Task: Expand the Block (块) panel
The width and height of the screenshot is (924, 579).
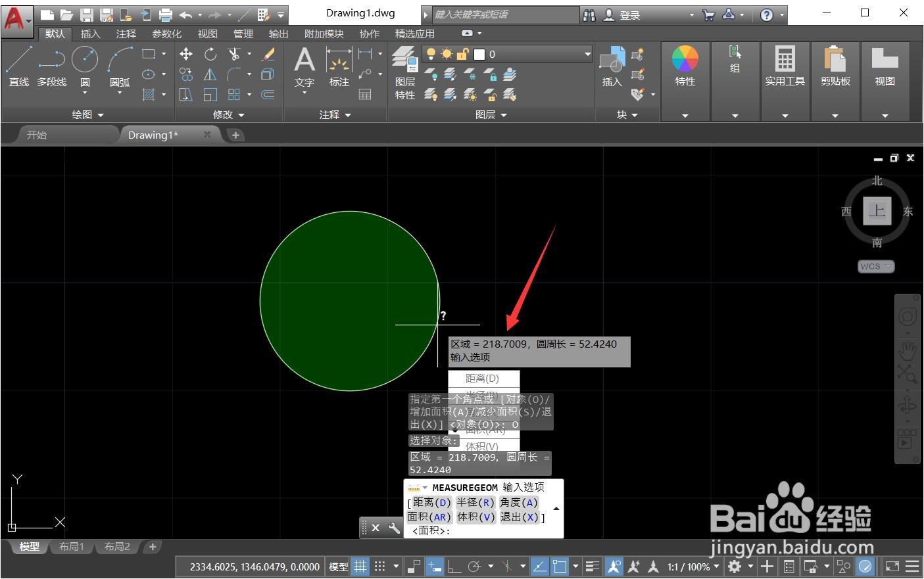Action: coord(627,114)
